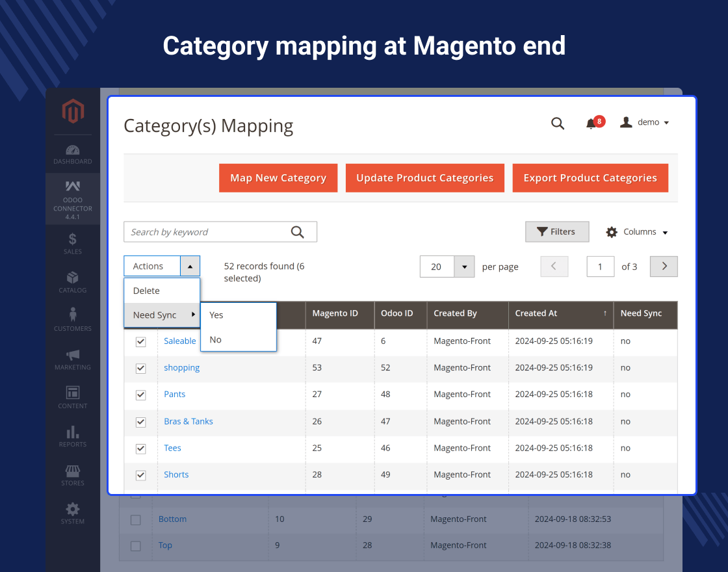Open the Tees category link
Image resolution: width=728 pixels, height=572 pixels.
[x=172, y=448]
